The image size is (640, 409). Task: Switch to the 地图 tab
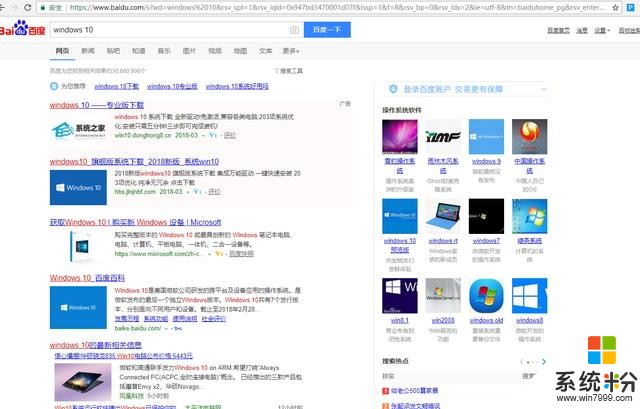240,51
